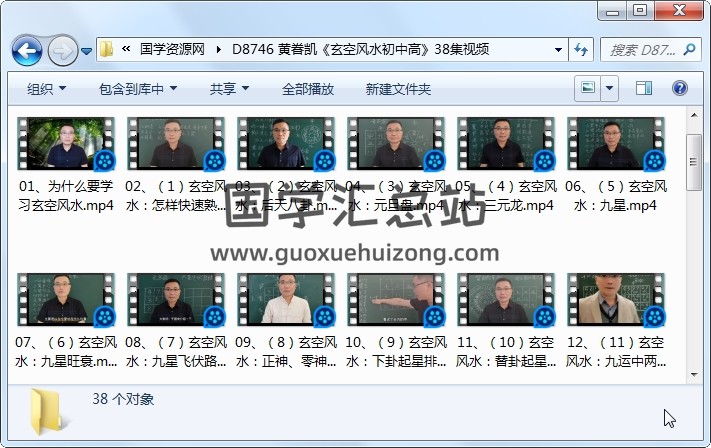Expand the address bar history dropdown
The height and width of the screenshot is (448, 711).
(559, 49)
